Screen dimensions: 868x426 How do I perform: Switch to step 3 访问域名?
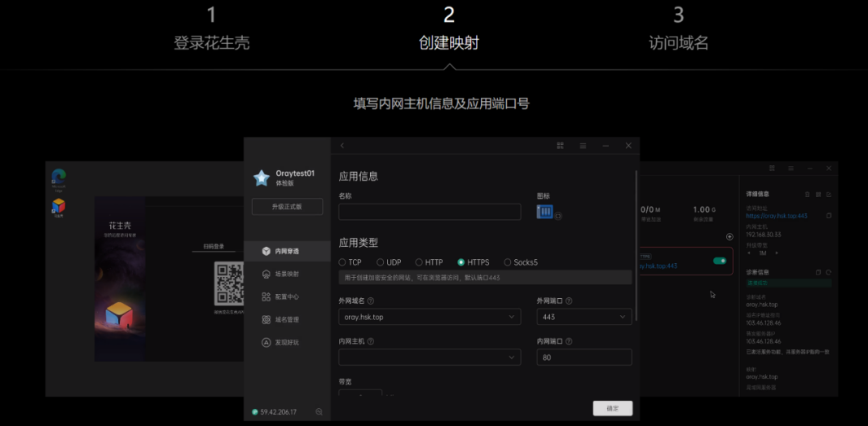click(679, 29)
